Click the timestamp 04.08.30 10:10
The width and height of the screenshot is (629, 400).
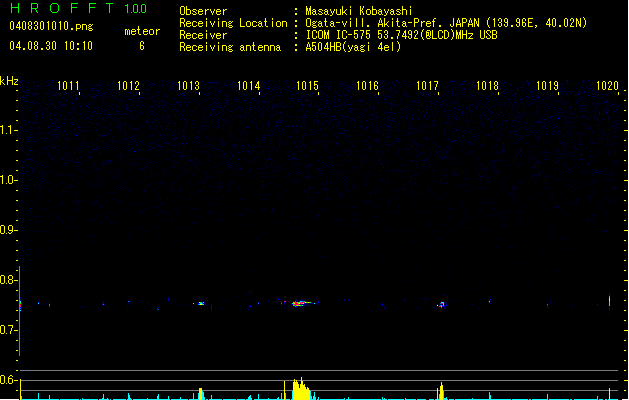(51, 46)
